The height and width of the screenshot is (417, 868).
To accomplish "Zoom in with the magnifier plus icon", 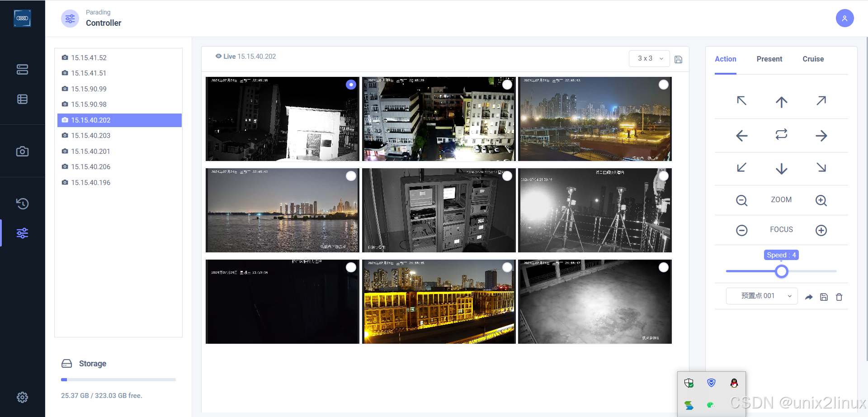I will pyautogui.click(x=821, y=200).
